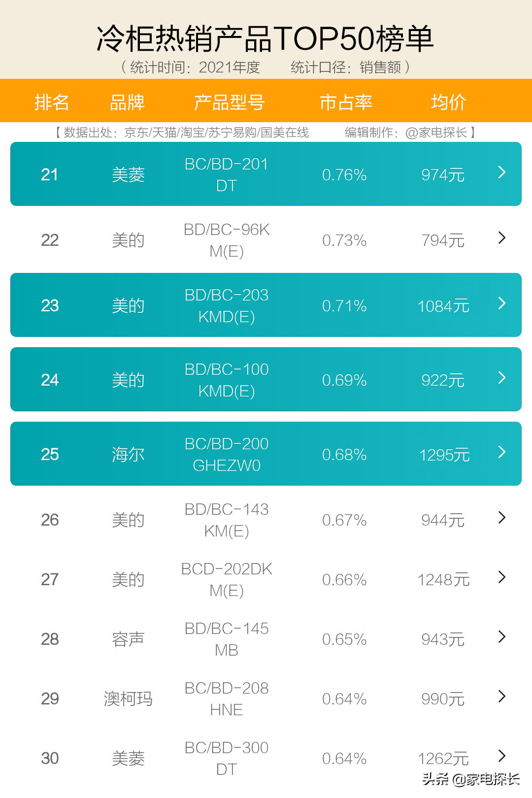Open the chevron on 海尔 rank 25 row
Image resolution: width=532 pixels, height=798 pixels.
click(x=502, y=452)
